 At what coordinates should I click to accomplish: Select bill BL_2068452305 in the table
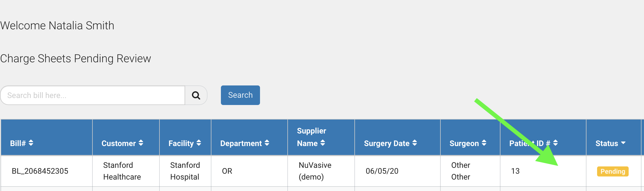pyautogui.click(x=40, y=171)
